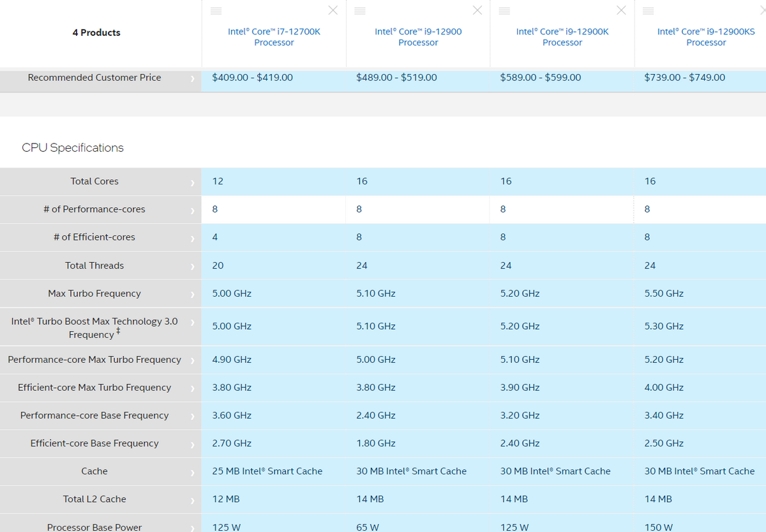
Task: Expand the Cache row chevron
Action: (x=192, y=473)
